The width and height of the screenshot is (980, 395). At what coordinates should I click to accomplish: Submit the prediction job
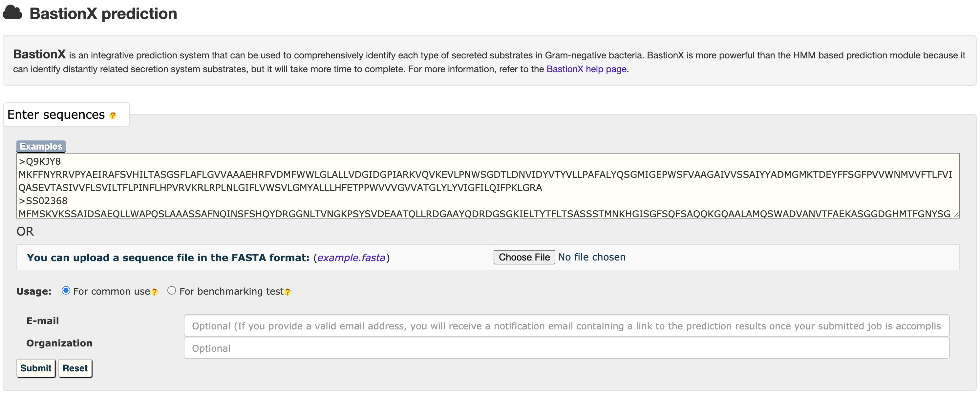coord(36,368)
